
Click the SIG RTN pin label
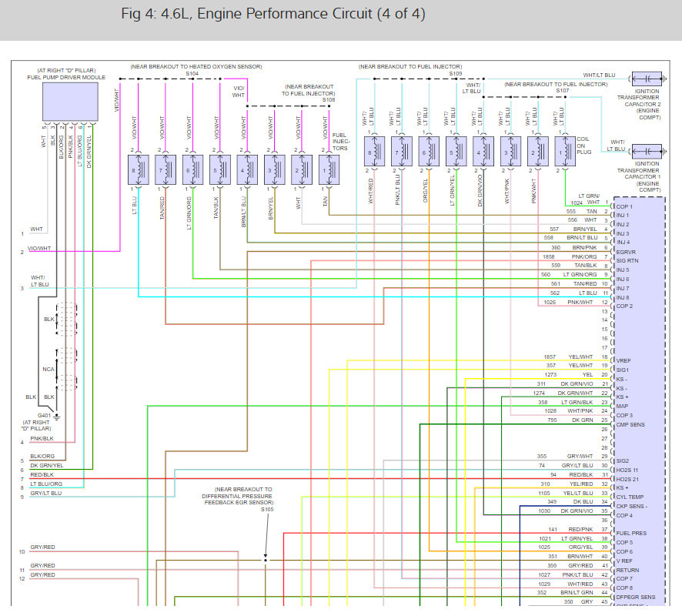[627, 260]
